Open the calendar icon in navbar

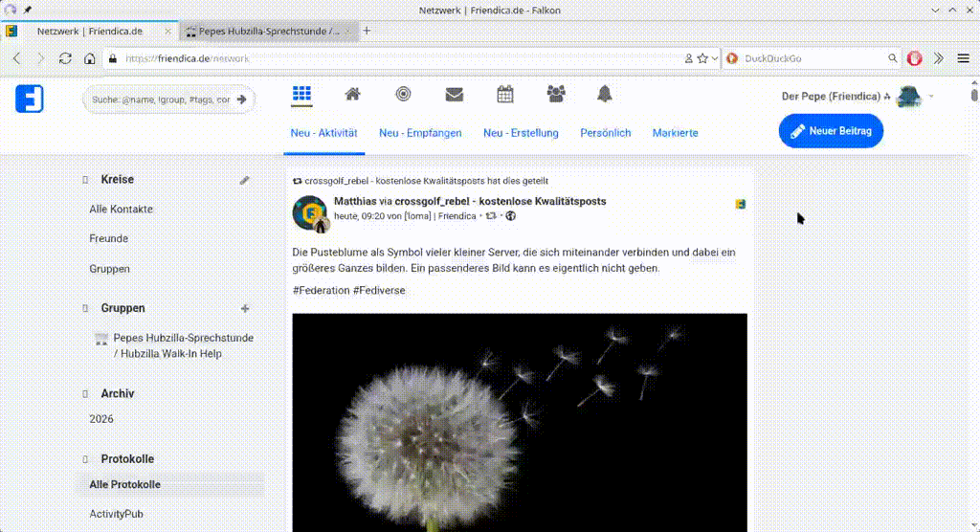[505, 95]
